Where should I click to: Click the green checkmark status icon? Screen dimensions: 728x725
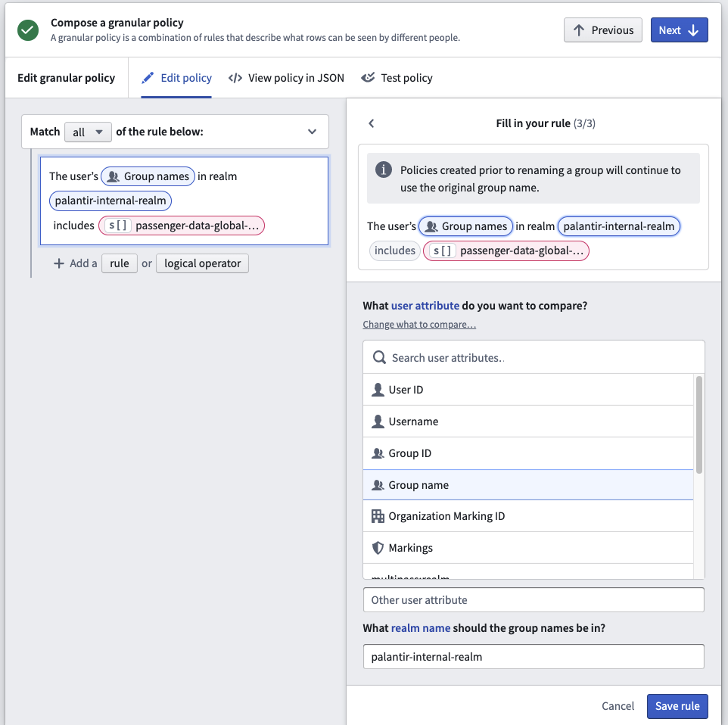point(28,30)
